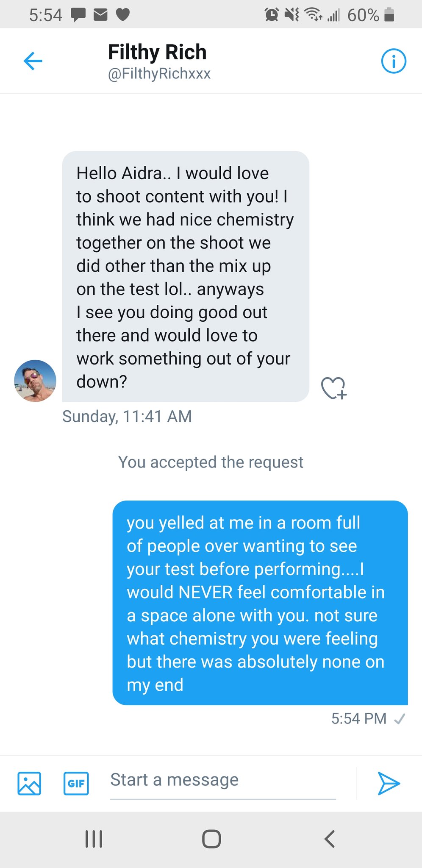Image resolution: width=422 pixels, height=868 pixels.
Task: Open conversation info icon
Action: click(x=393, y=61)
